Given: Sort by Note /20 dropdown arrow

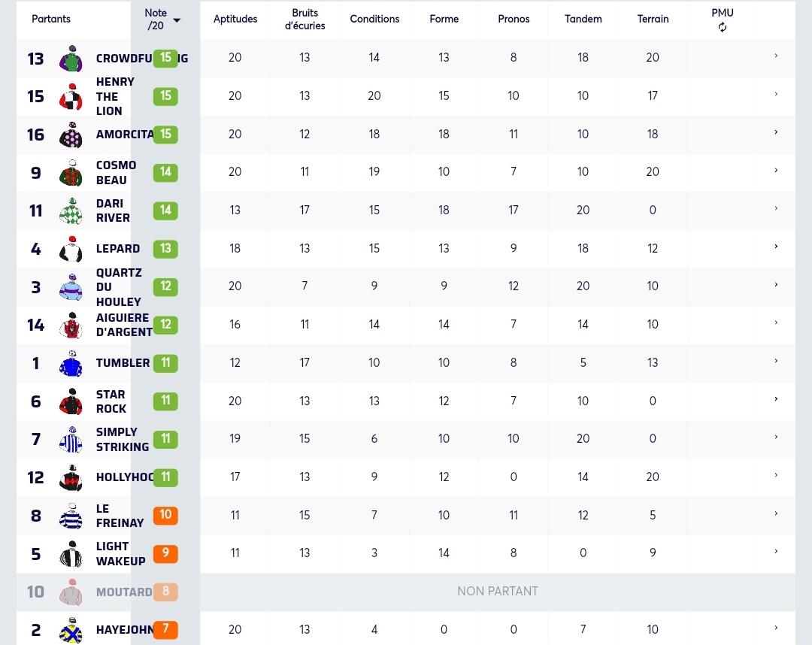Looking at the screenshot, I should click(177, 20).
